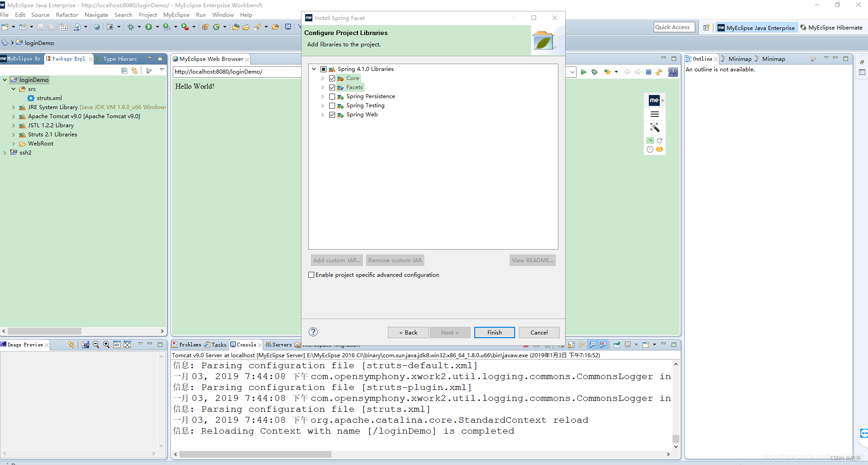The image size is (868, 465).
Task: Click the Save icon in main toolbar
Action: pyautogui.click(x=40, y=27)
